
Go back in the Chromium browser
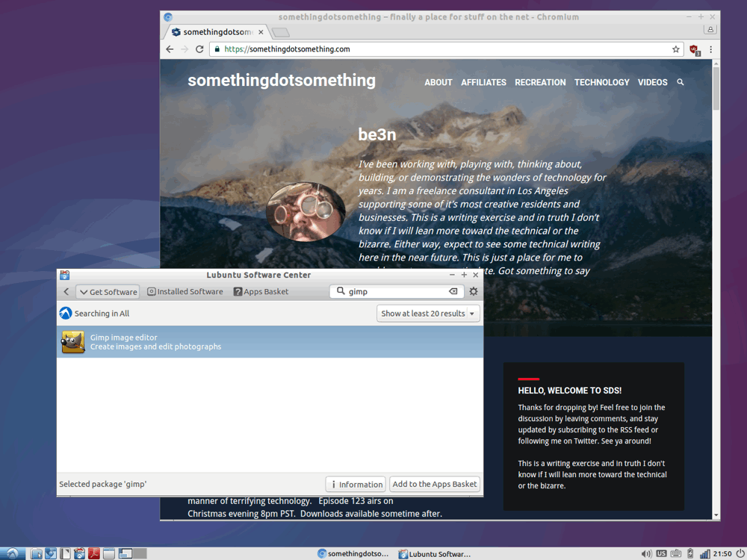(x=170, y=49)
